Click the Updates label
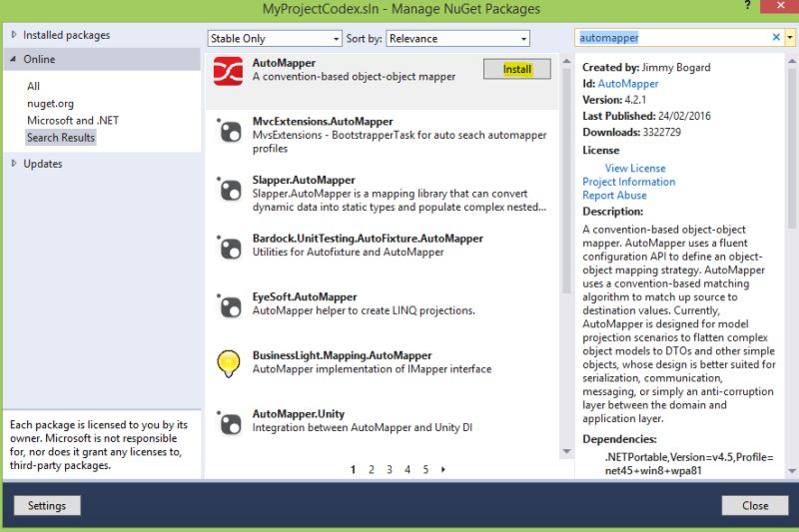 (43, 164)
